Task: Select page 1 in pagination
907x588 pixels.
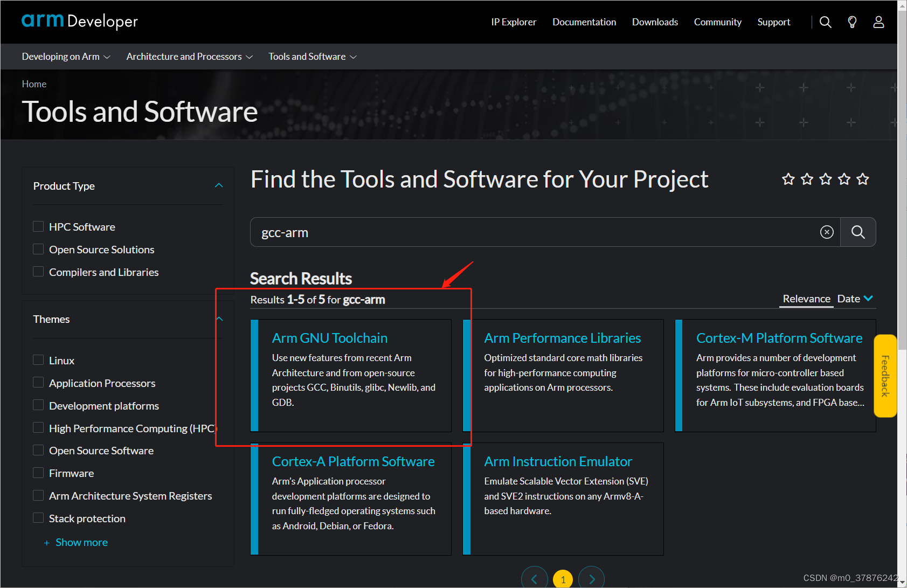Action: coord(563,579)
